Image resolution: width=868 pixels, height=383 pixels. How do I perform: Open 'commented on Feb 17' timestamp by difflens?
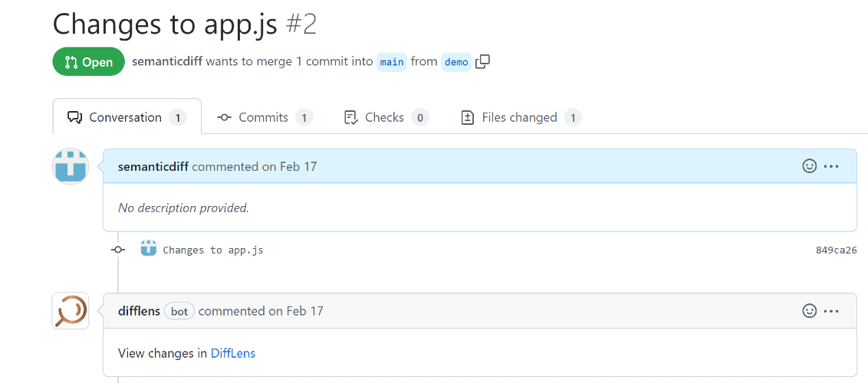(261, 311)
